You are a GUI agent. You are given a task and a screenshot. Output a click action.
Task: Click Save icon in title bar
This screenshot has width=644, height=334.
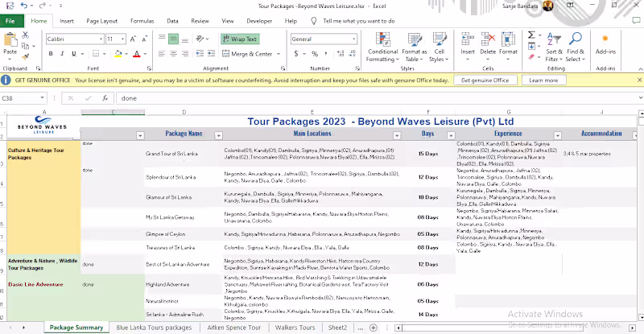pyautogui.click(x=10, y=6)
